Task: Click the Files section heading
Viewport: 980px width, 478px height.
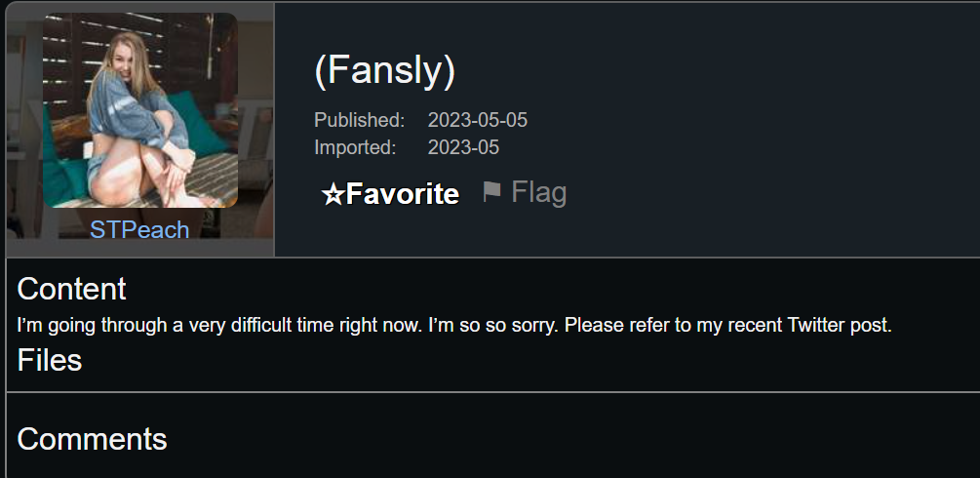Action: pos(50,360)
